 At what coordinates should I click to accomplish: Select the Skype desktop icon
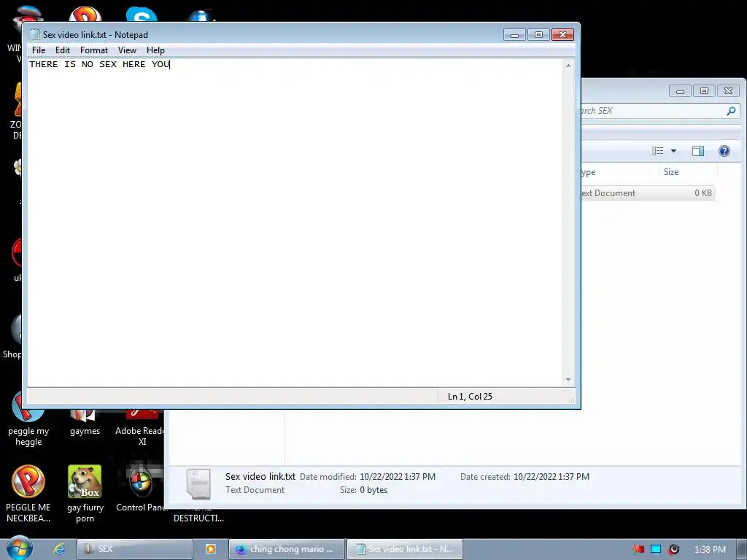[x=142, y=15]
